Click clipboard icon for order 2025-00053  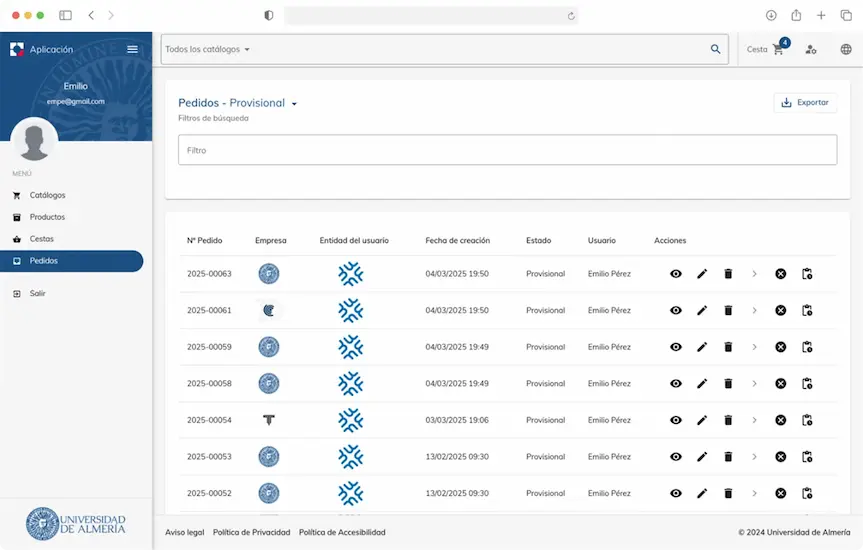point(807,457)
